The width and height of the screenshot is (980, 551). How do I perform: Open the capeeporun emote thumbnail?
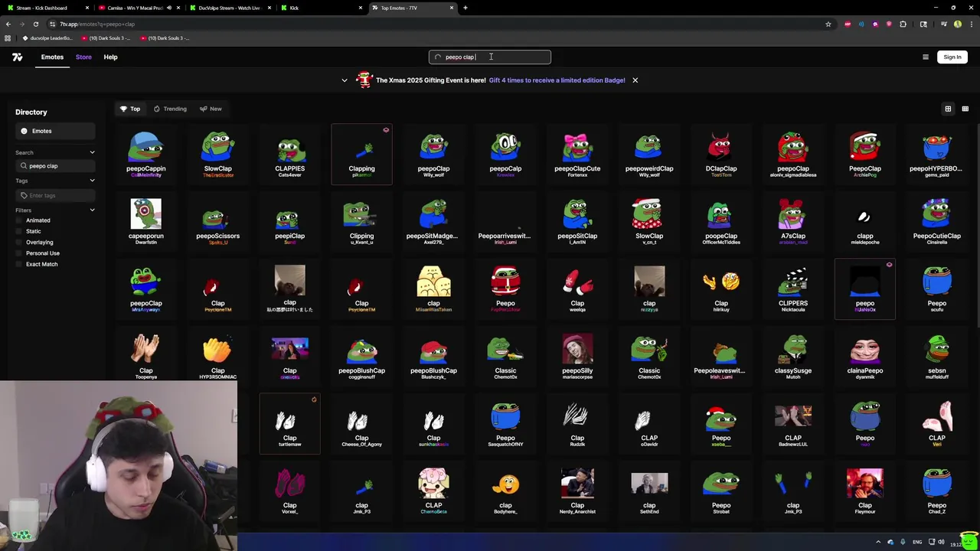[145, 214]
